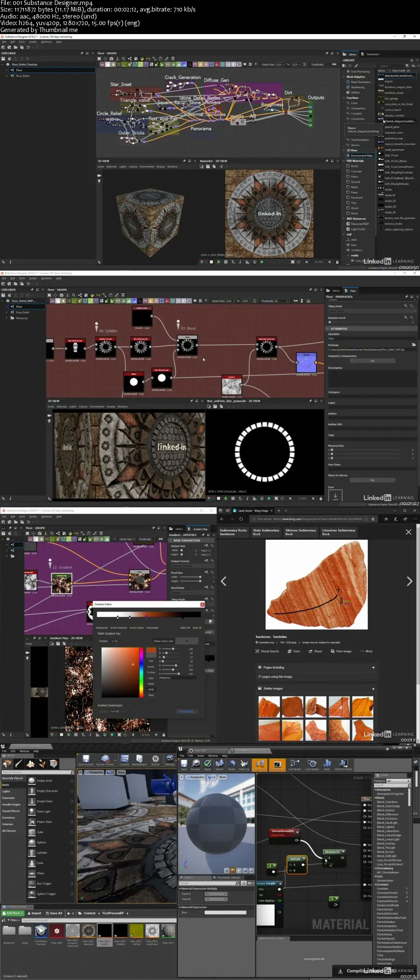This screenshot has width=420, height=980.
Task: Click Invert Colors in Gradient Editor
Action: [x=137, y=628]
